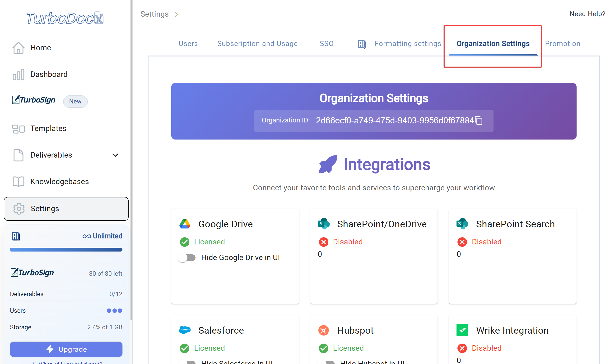Click the TurboSign logo in usage panel

point(32,272)
